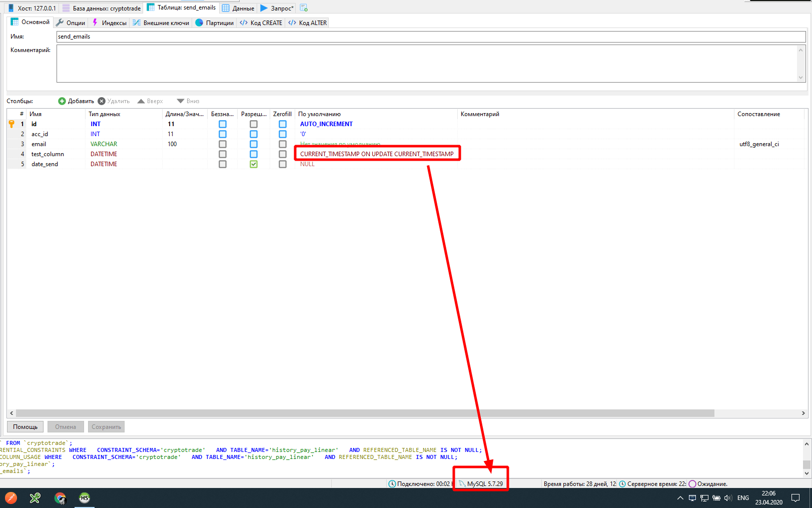
Task: Click the Сохранить button
Action: click(106, 426)
